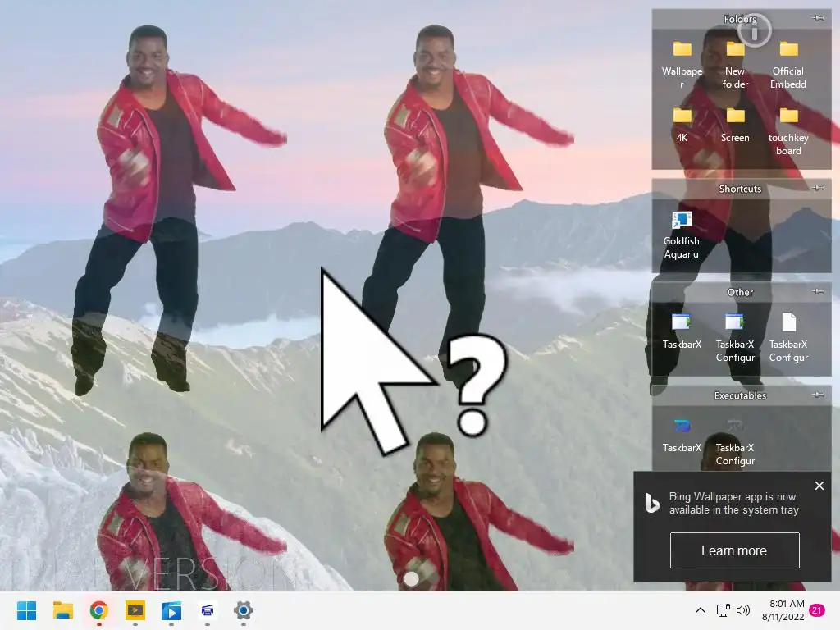Click the Learn more button

[734, 550]
